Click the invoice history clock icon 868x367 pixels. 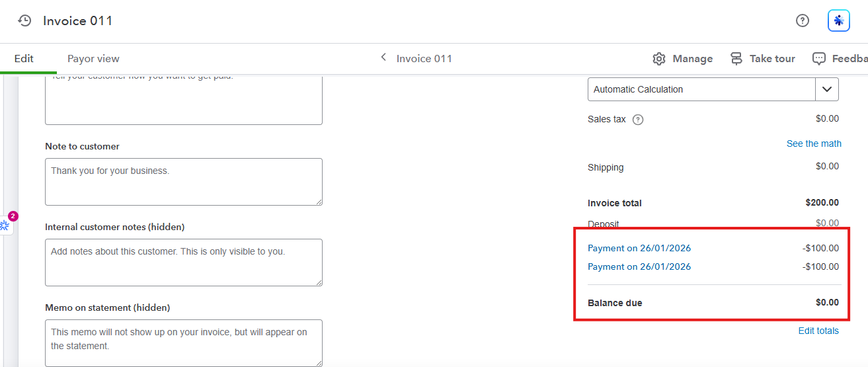pos(24,20)
